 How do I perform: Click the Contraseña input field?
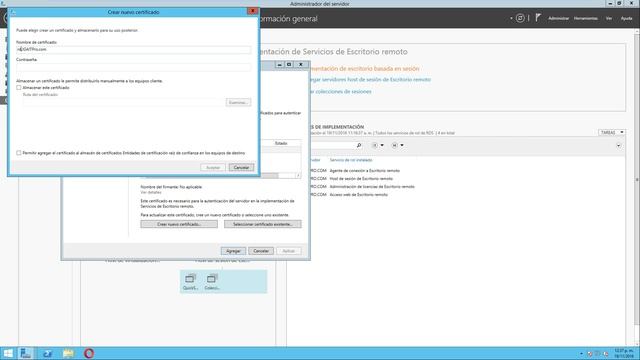[133, 67]
